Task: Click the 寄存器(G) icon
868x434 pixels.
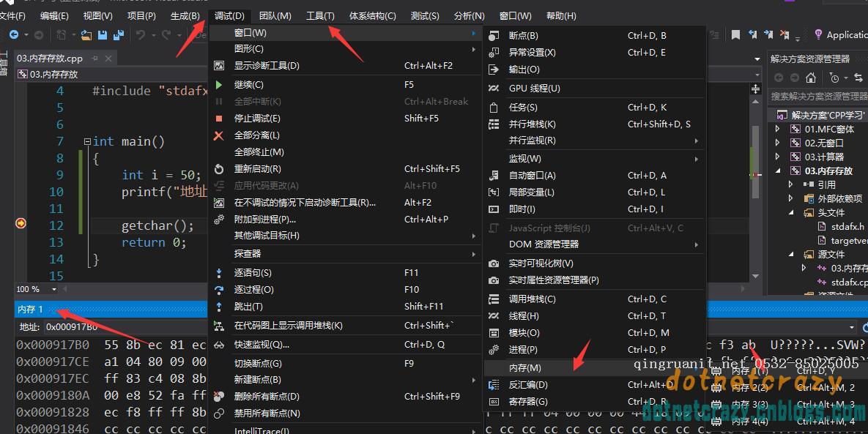Action: pyautogui.click(x=494, y=402)
